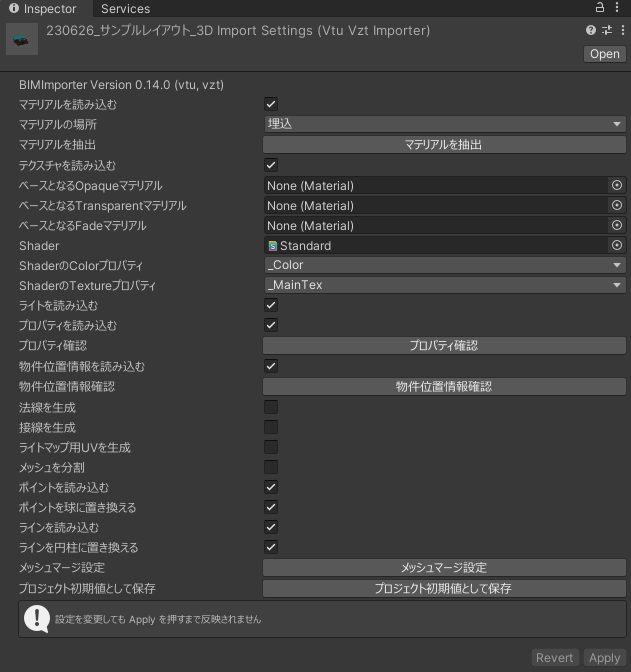
Task: Click the 設定を変更しても Apply message text
Action: [158, 619]
